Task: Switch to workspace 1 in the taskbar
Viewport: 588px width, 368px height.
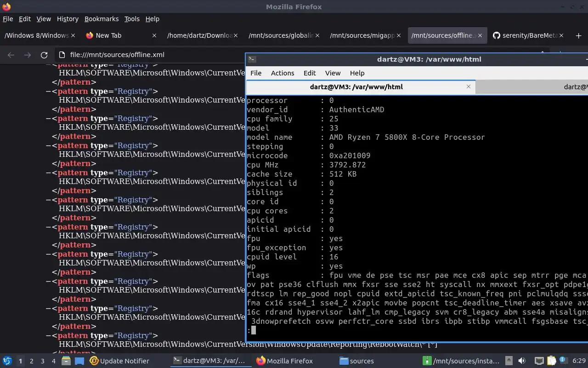Action: pyautogui.click(x=20, y=361)
